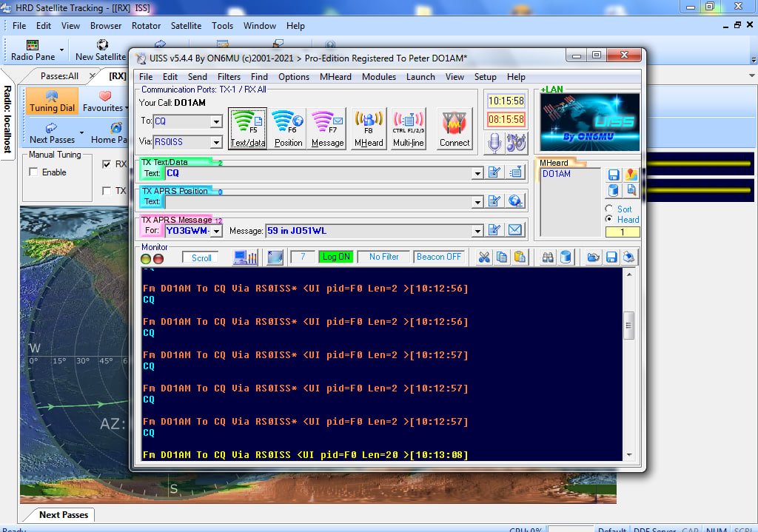The height and width of the screenshot is (532, 758).
Task: Open the Setup menu in UISS
Action: 485,77
